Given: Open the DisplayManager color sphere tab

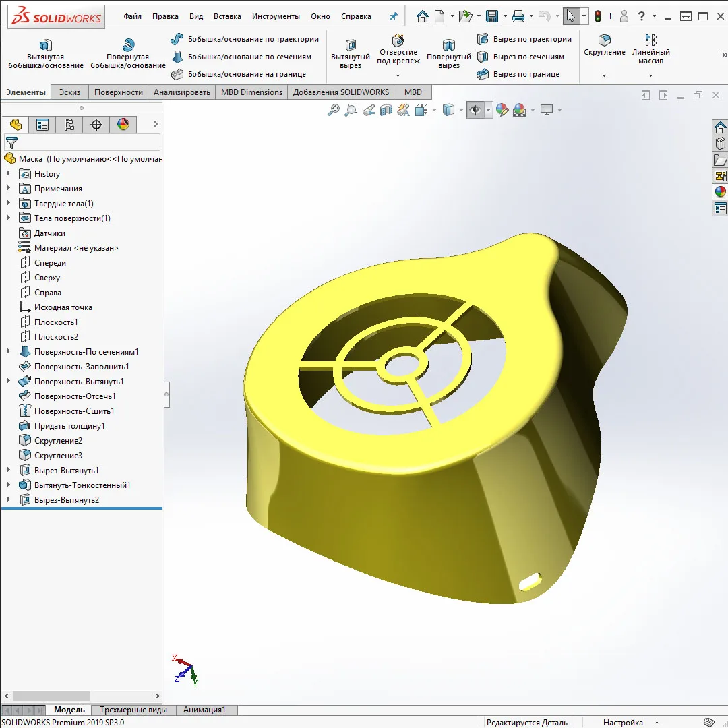Looking at the screenshot, I should [123, 124].
